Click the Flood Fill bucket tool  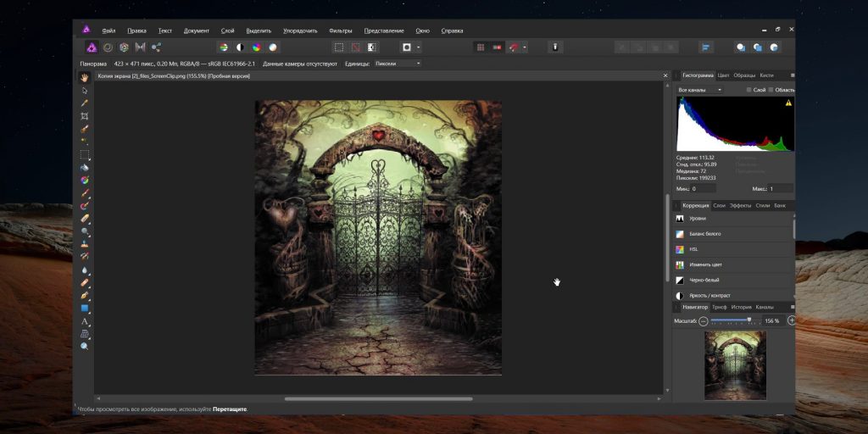pyautogui.click(x=85, y=168)
